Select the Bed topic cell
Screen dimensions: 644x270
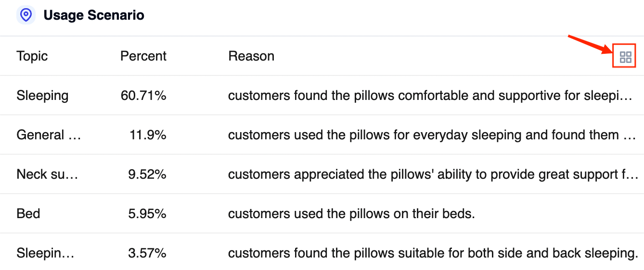point(28,214)
